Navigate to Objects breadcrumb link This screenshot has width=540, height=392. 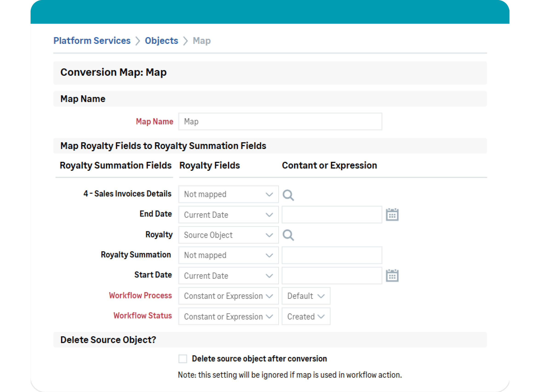pos(162,41)
